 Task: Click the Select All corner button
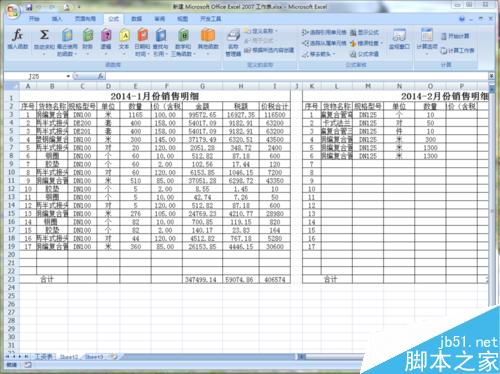click(12, 86)
